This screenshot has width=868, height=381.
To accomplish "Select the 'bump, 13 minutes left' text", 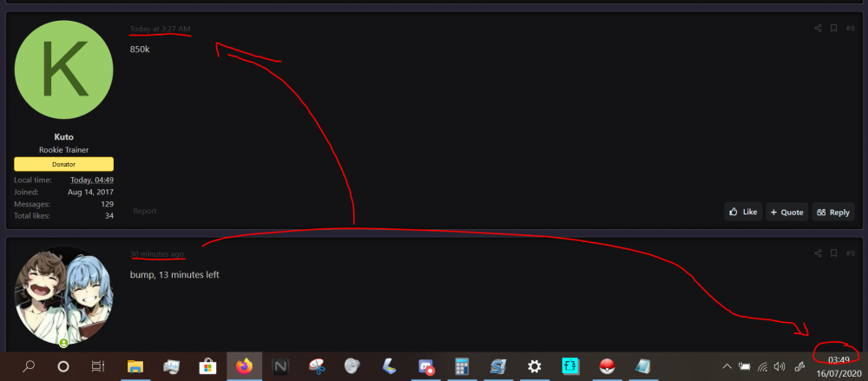I will 174,274.
